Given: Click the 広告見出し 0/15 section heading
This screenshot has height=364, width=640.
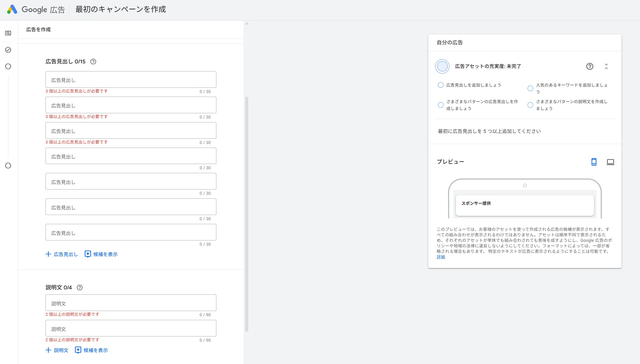Looking at the screenshot, I should tap(65, 62).
